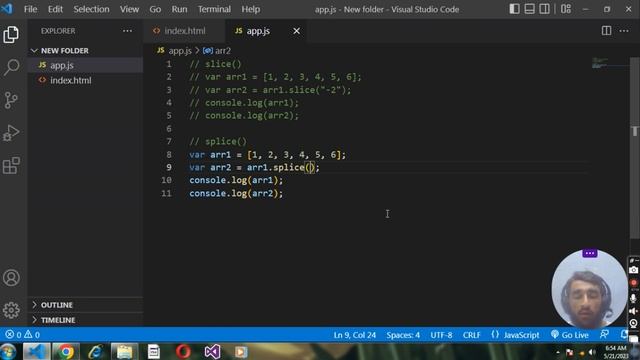The image size is (640, 360).
Task: Open Visual Studio from the taskbar
Action: [x=212, y=351]
